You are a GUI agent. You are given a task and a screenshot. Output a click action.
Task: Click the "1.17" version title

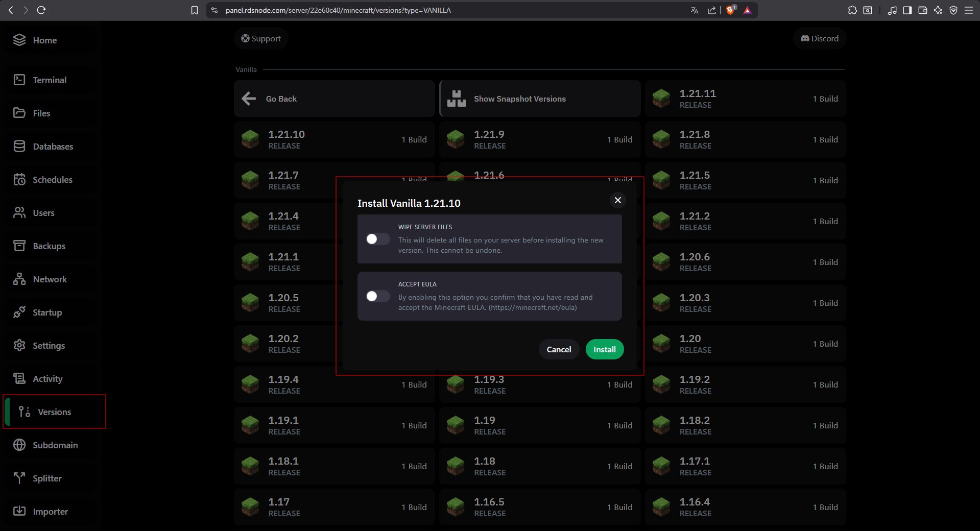(x=279, y=502)
